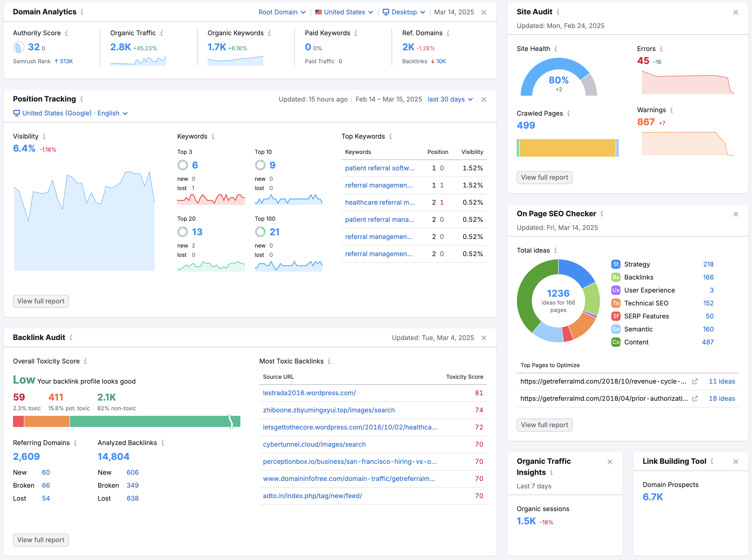This screenshot has width=752, height=560.
Task: Click the red toxic bar segment
Action: [x=18, y=421]
